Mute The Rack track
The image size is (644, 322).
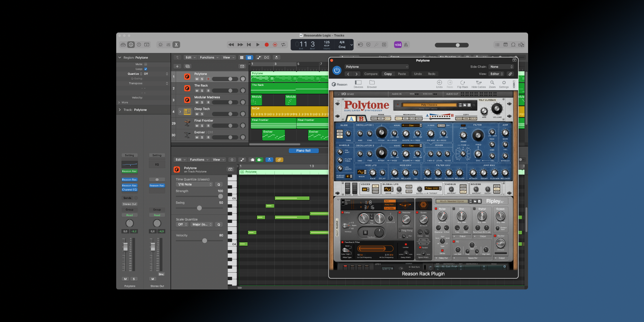[x=197, y=91]
